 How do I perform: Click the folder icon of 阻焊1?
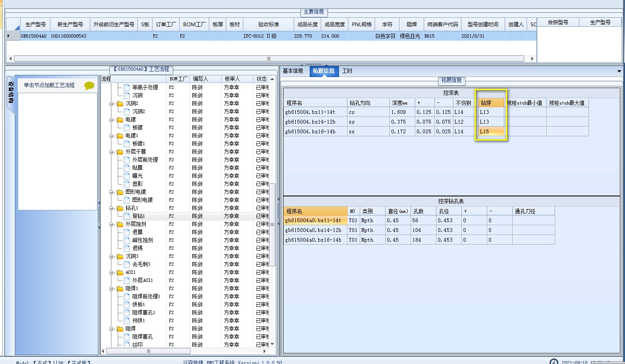point(120,288)
